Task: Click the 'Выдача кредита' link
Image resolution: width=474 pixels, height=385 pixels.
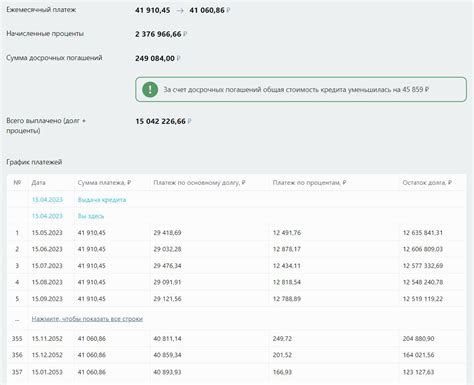Action: click(102, 200)
